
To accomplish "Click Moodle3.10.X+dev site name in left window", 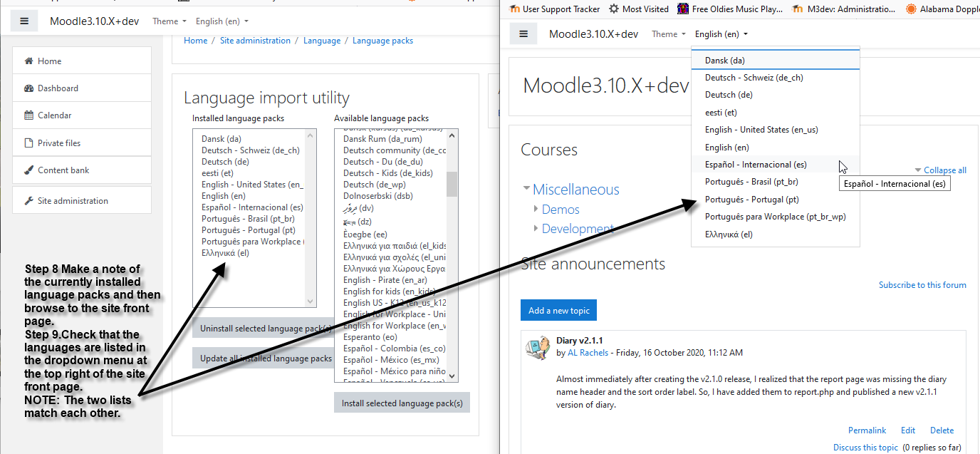I will [94, 21].
